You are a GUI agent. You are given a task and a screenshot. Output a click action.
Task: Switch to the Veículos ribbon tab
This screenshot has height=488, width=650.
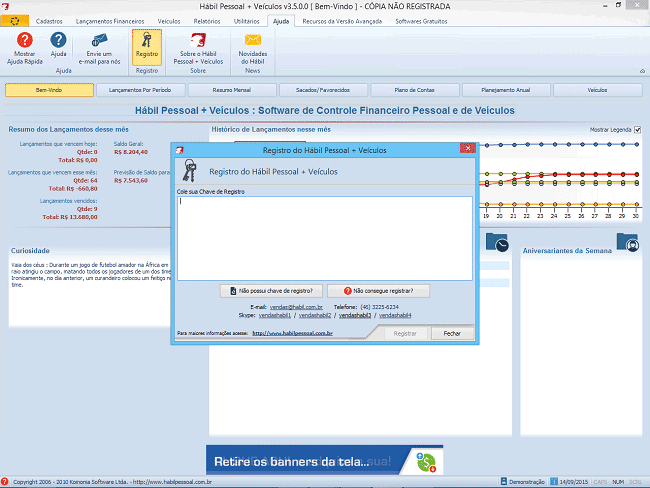click(169, 21)
